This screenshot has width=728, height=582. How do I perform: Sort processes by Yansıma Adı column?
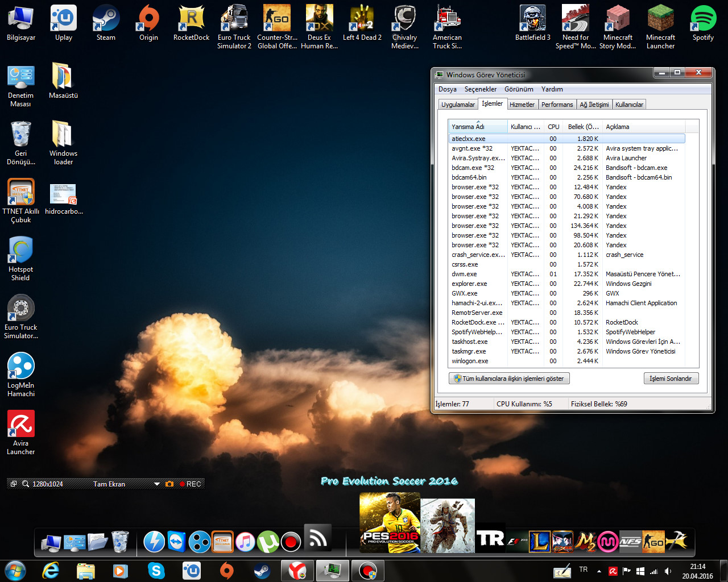478,127
